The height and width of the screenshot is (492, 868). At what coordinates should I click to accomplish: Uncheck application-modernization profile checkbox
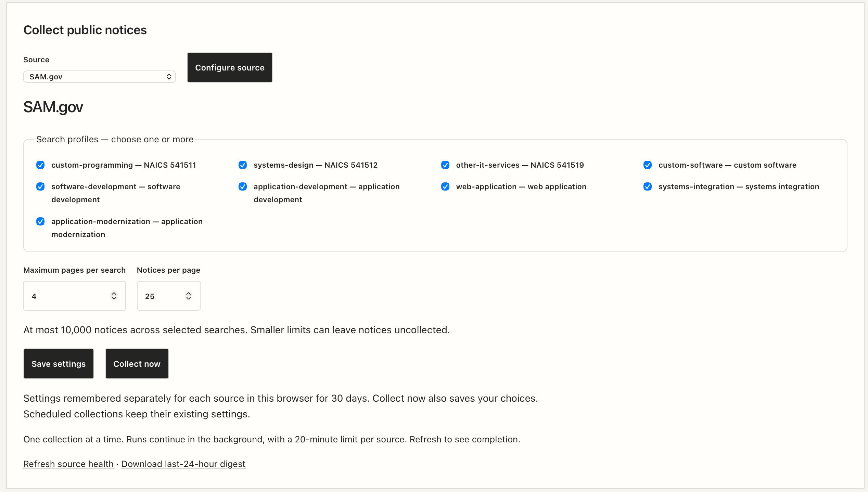tap(40, 222)
